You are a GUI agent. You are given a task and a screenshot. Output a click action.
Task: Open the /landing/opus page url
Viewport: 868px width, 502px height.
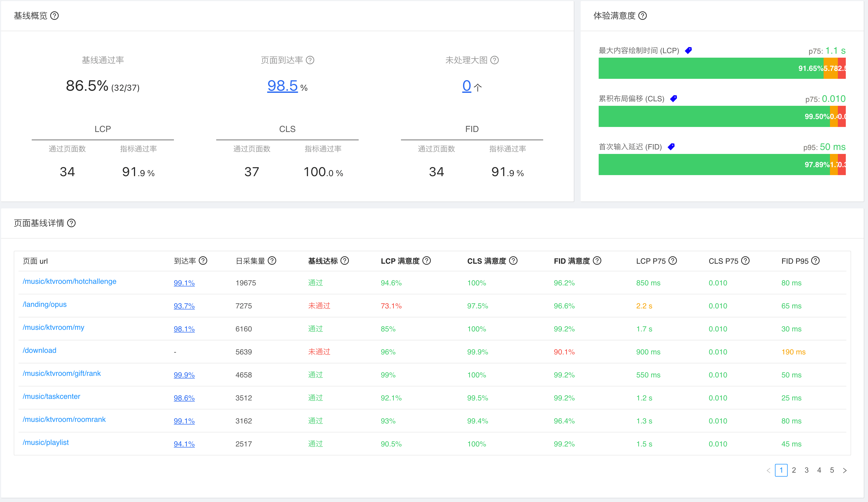pos(44,304)
